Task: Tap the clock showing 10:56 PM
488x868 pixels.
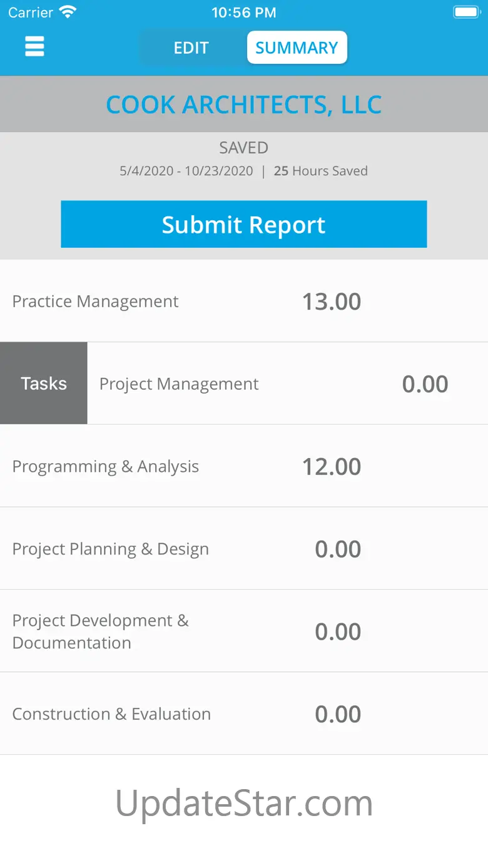Action: pos(244,12)
